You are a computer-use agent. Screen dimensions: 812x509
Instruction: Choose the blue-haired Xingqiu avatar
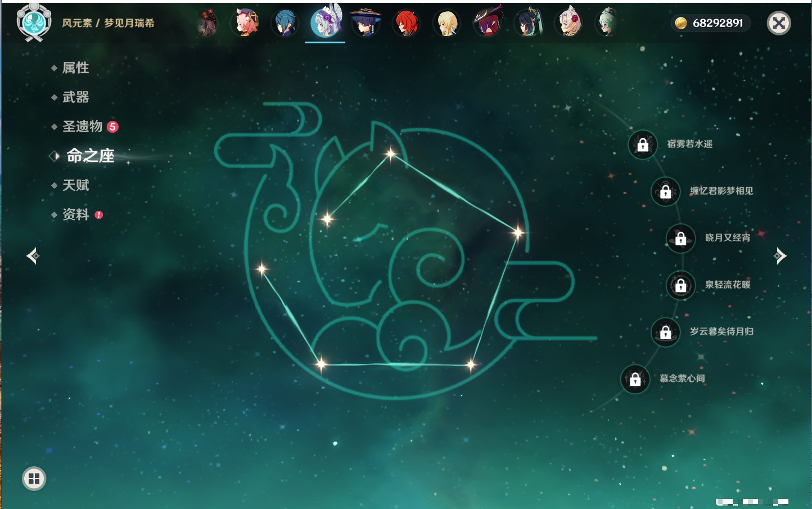(285, 23)
